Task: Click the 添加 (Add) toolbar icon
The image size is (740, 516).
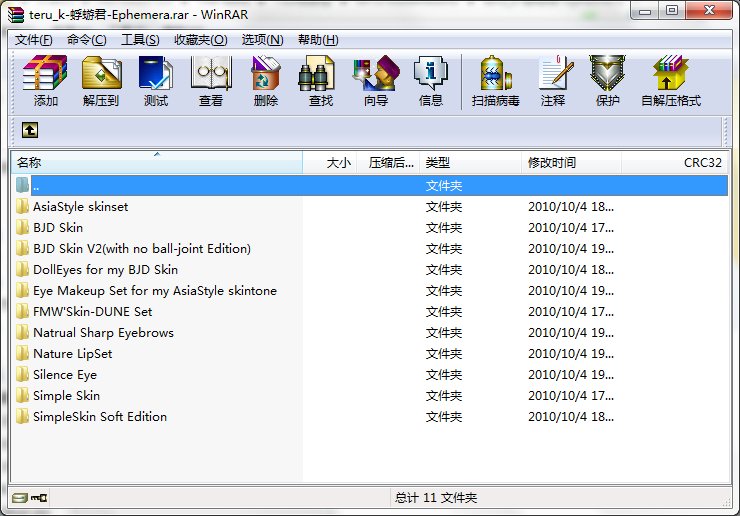Action: point(45,81)
